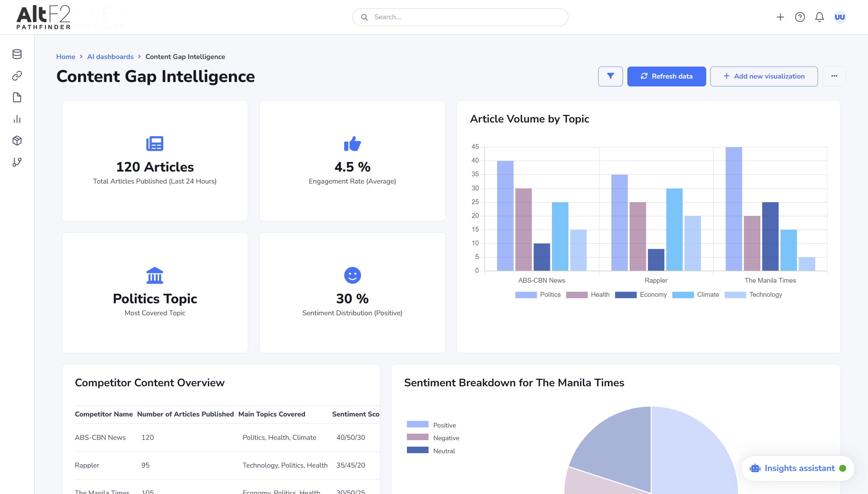The height and width of the screenshot is (494, 868).
Task: Click Number of Articles Published column header
Action: coord(185,414)
